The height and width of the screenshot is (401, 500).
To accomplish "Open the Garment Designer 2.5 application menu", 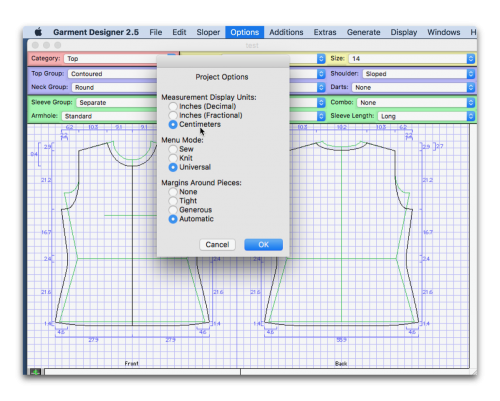I will coord(96,32).
